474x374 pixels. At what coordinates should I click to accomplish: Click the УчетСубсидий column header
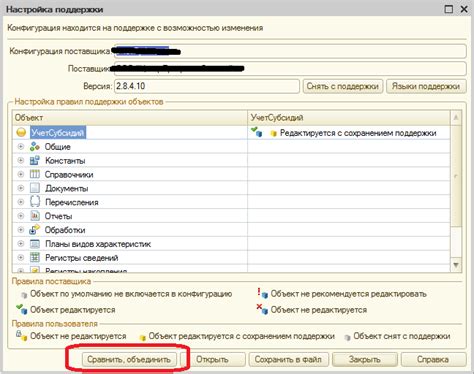click(349, 118)
